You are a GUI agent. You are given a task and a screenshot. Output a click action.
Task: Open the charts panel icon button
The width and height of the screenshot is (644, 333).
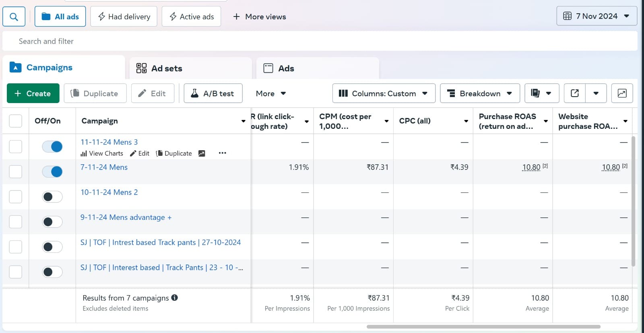622,93
